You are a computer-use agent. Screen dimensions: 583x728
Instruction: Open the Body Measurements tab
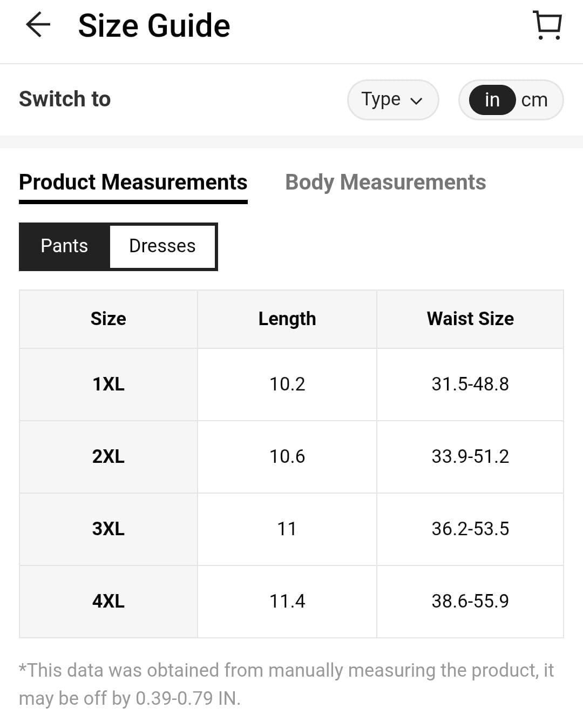coord(385,183)
